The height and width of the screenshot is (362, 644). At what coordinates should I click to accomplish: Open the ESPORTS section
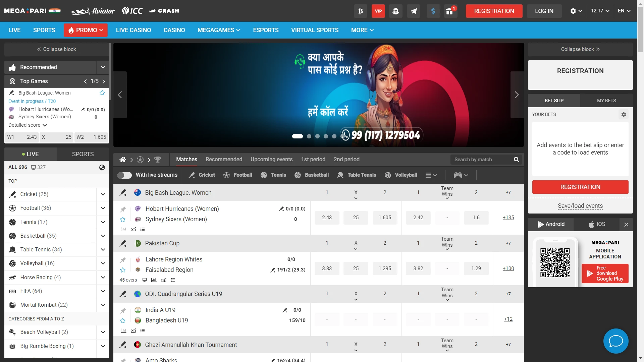[266, 30]
